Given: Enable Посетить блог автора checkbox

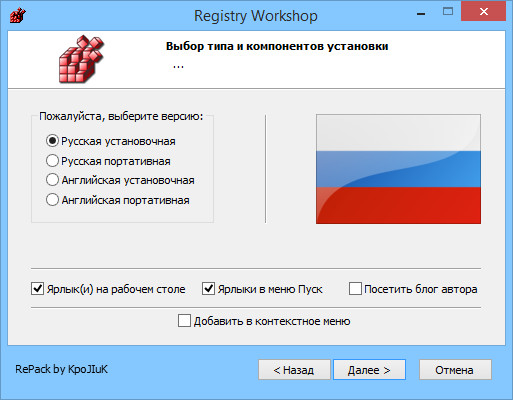Looking at the screenshot, I should 413,289.
